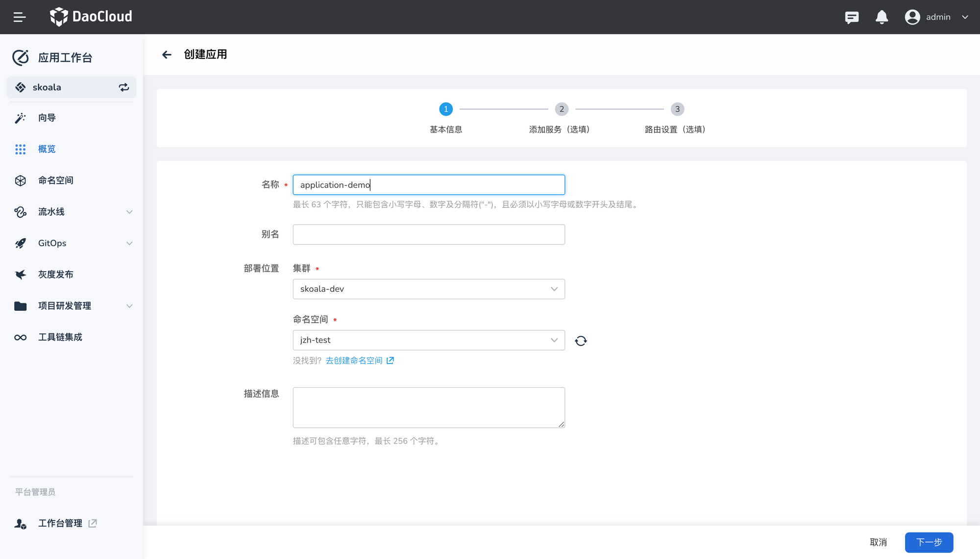Focus the 别名 input field

(x=429, y=234)
